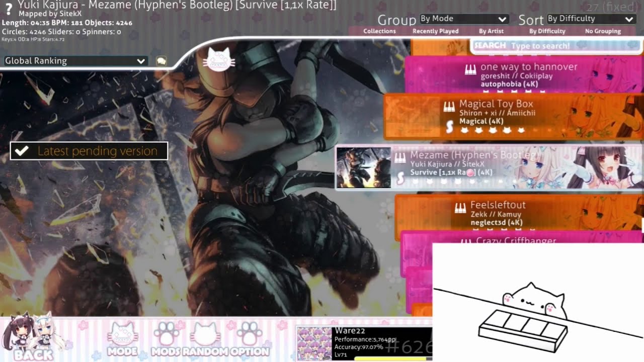The image size is (644, 362).
Task: Click the RANDOM cat icon
Action: click(206, 338)
